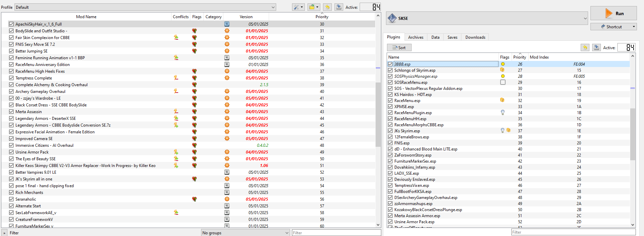Click the empty square flag for SOSRaceMenu.esp
644x236 pixels.
[503, 82]
